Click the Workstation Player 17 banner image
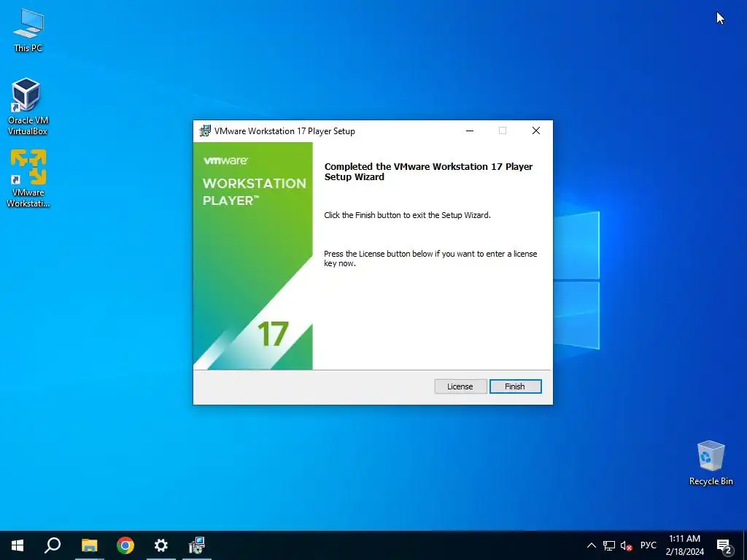Screen dimensions: 747x560 tap(253, 256)
